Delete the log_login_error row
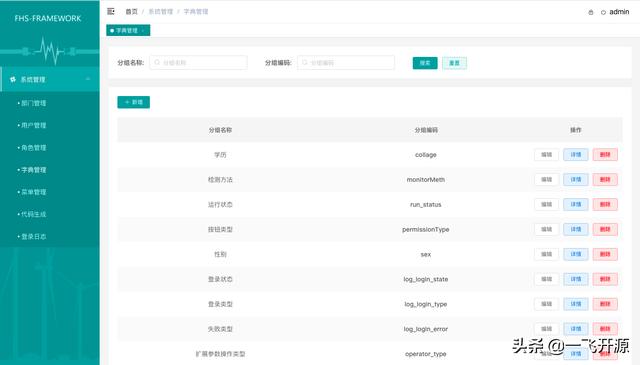640x365 pixels. click(x=605, y=329)
